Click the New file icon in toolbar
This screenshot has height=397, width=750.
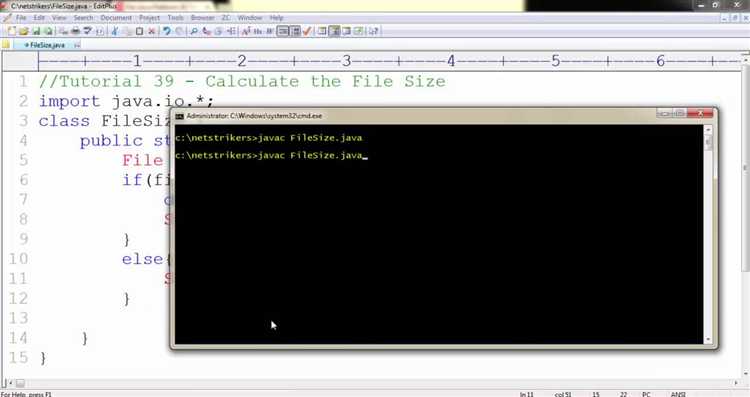coord(11,31)
